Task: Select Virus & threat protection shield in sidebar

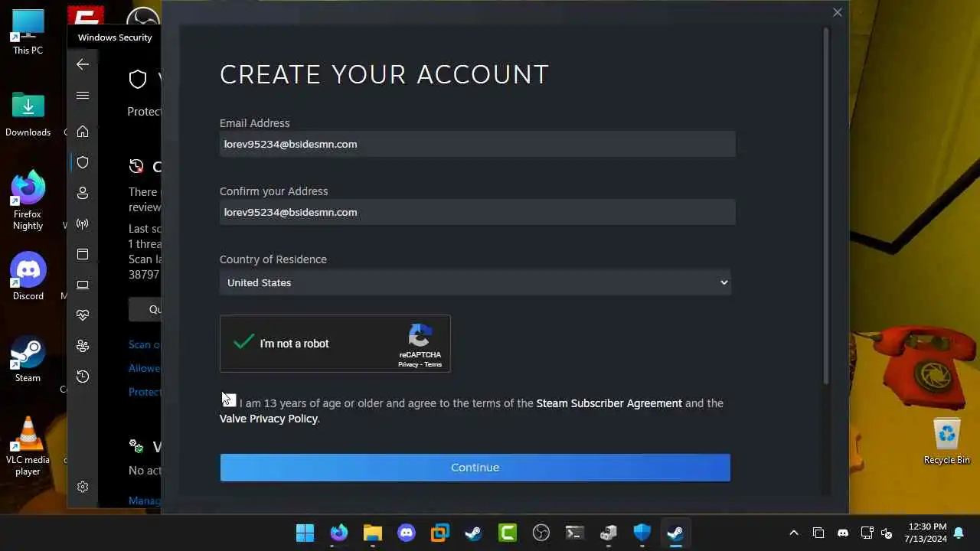Action: [83, 162]
